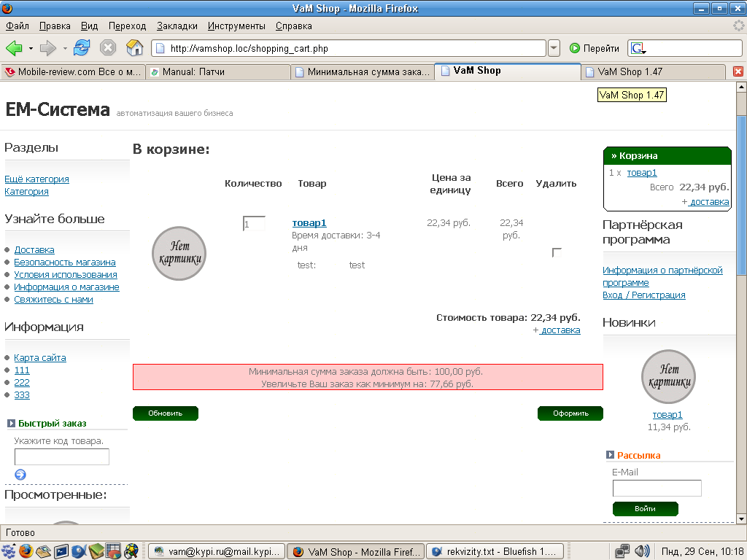Close the current tab with red X icon

(738, 71)
